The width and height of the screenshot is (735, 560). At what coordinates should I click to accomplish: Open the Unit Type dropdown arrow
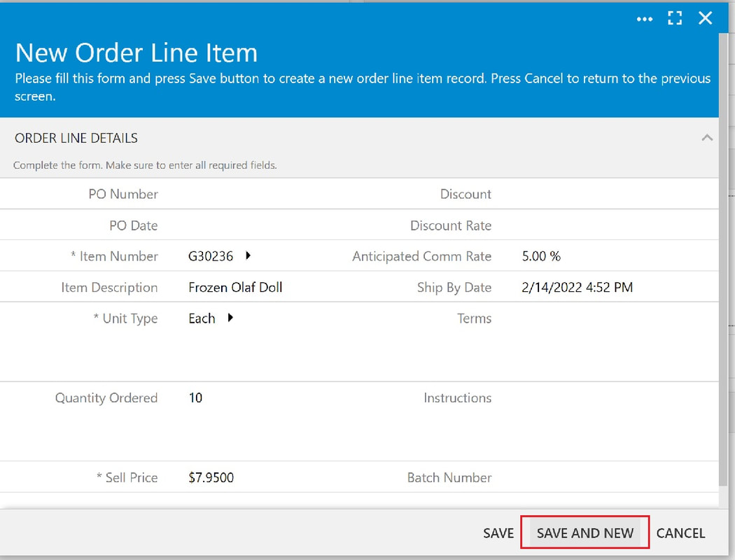[x=230, y=318]
